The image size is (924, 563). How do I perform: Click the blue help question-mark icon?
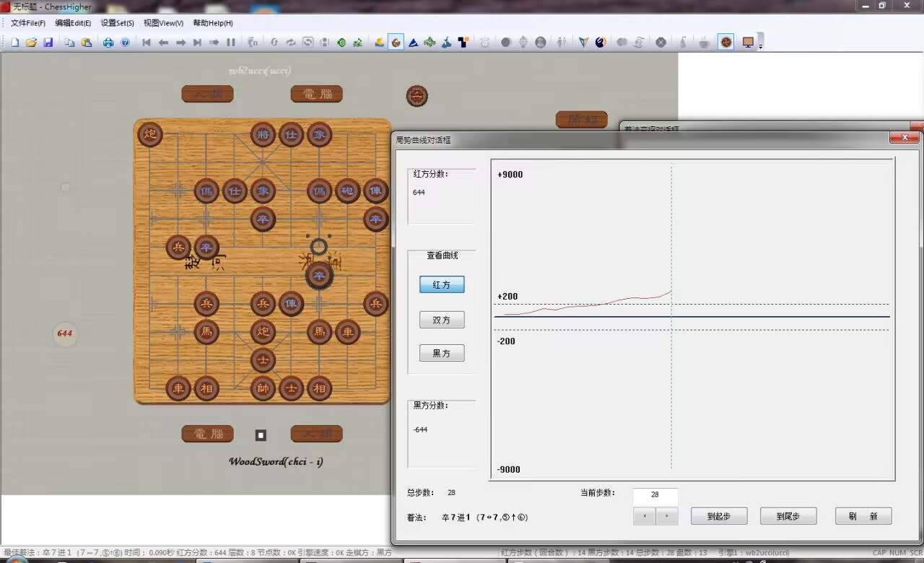(x=125, y=43)
